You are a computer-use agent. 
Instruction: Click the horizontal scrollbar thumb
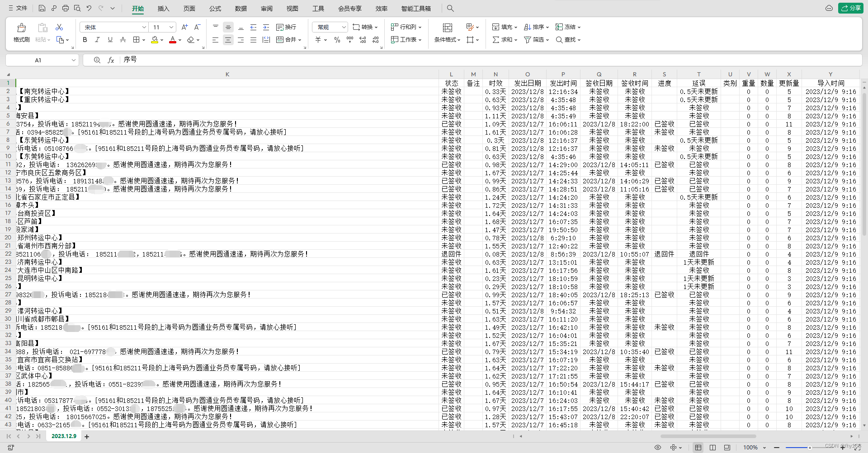click(708, 436)
